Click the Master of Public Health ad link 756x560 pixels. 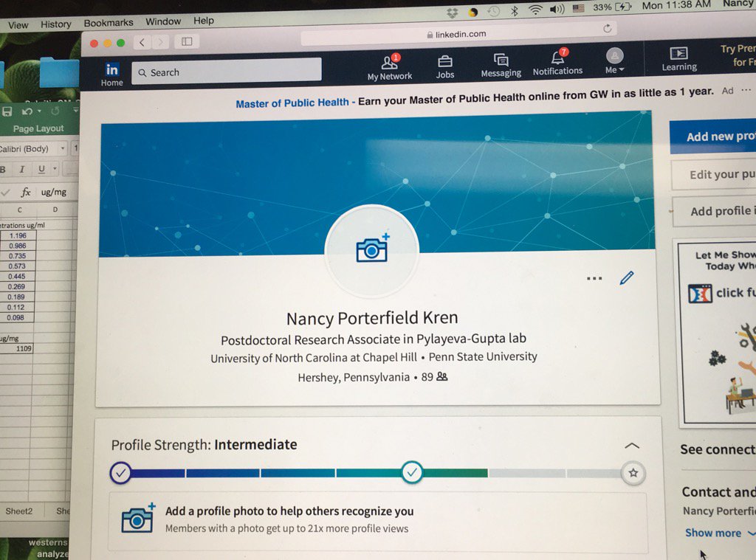[292, 103]
